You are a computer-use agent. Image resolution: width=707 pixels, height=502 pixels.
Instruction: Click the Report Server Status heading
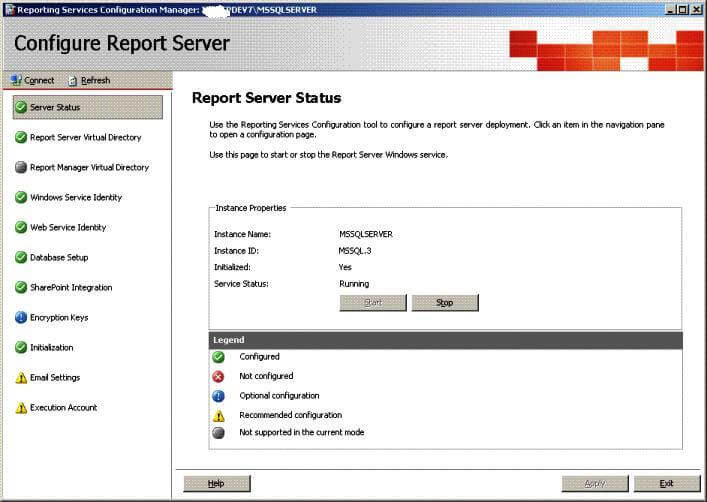[x=266, y=98]
